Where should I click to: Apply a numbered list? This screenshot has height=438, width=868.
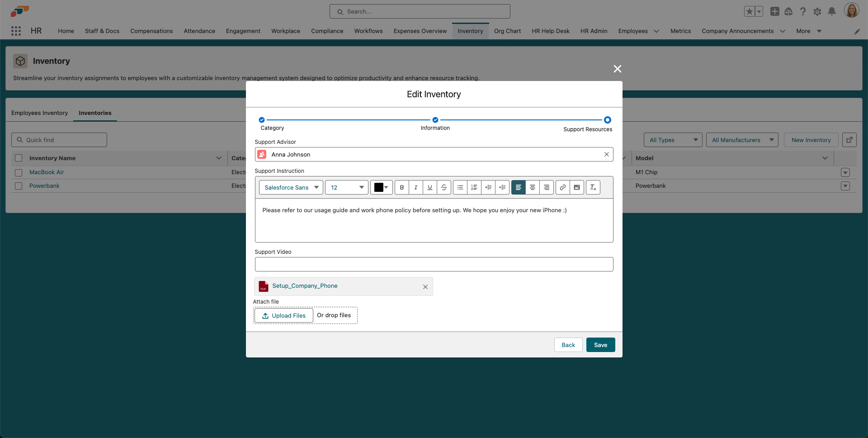(x=474, y=187)
